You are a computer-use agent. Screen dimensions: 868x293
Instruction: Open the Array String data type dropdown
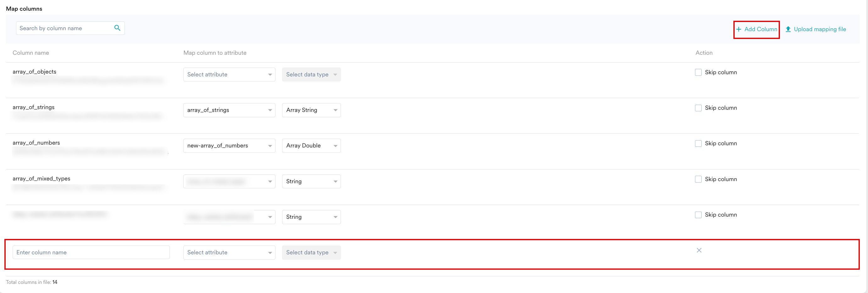pos(311,110)
